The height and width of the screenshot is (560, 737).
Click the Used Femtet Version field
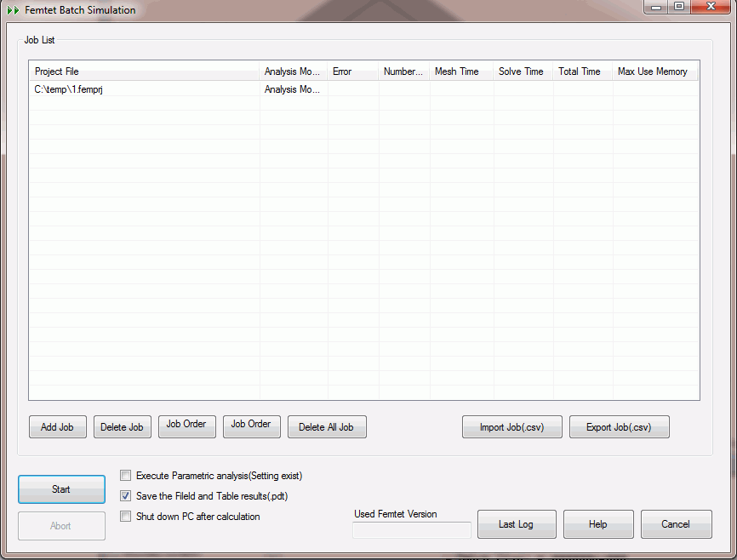click(411, 530)
